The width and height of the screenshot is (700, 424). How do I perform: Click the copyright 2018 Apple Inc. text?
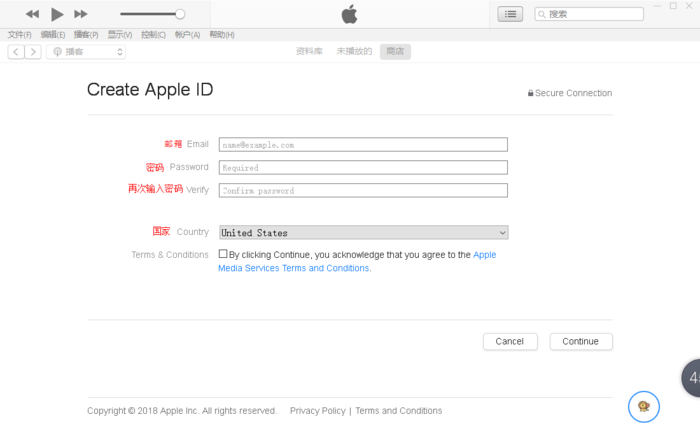point(182,411)
